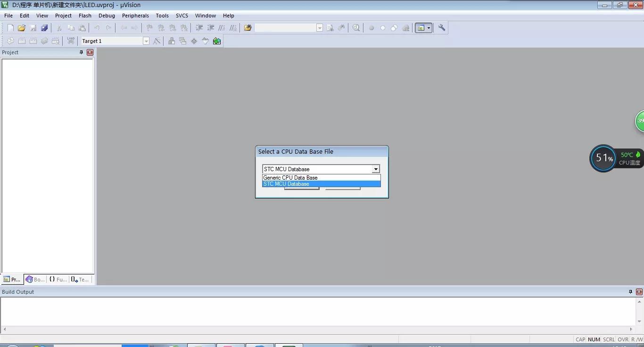Start the debug session with the magnifier icon
644x347 pixels.
click(356, 28)
